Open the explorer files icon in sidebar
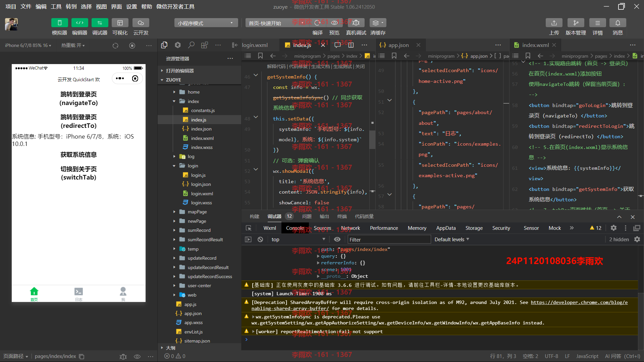 click(164, 45)
